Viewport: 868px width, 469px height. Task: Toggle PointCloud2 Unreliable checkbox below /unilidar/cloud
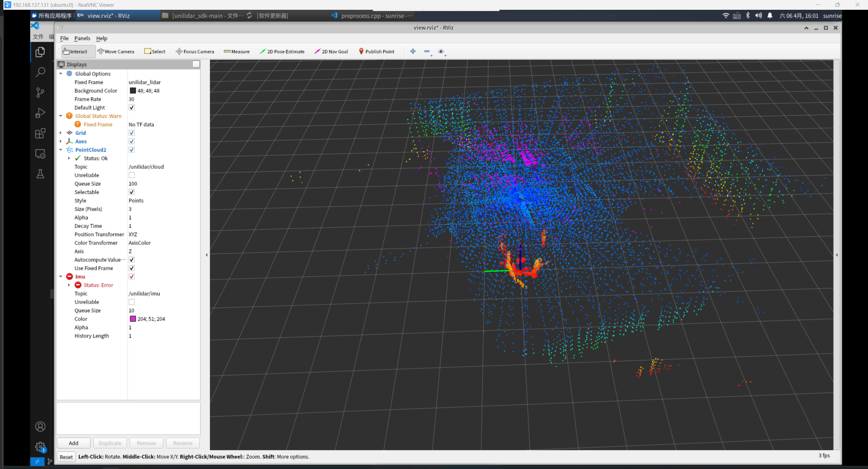(132, 175)
